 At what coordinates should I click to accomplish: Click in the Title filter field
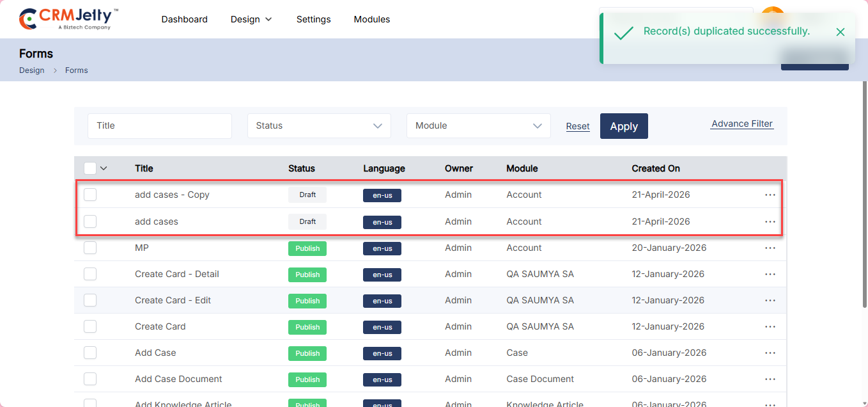pos(160,126)
